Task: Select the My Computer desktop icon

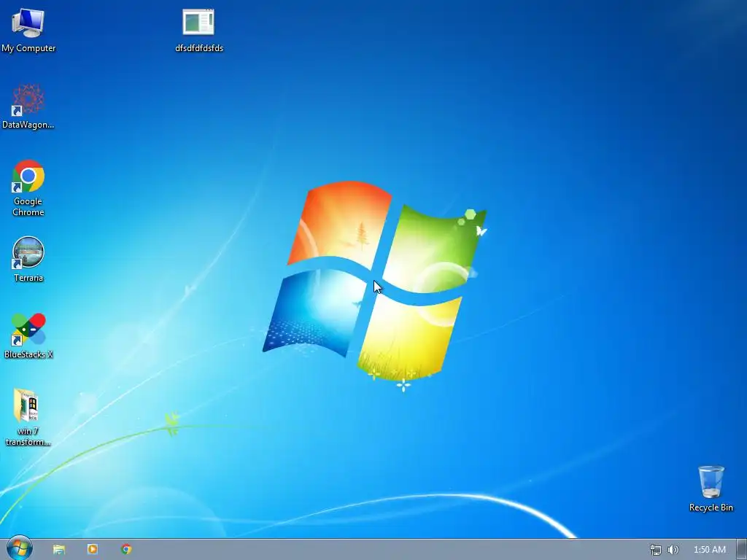Action: click(x=28, y=30)
